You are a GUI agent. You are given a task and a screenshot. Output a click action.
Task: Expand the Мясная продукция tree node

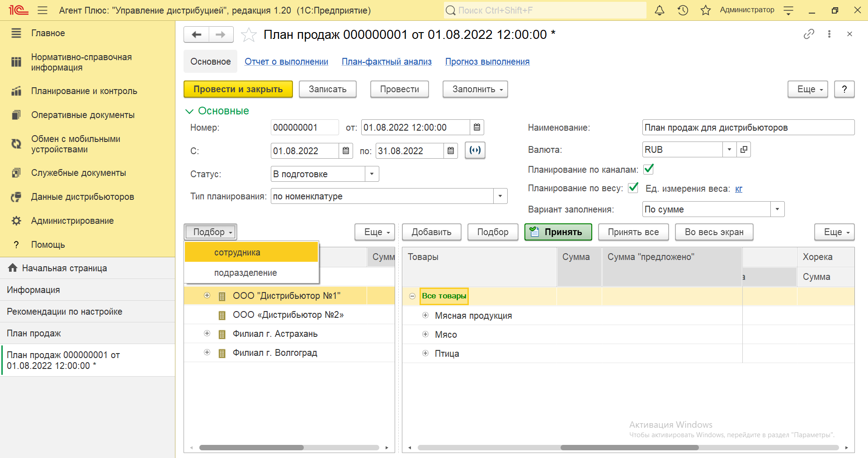click(x=425, y=316)
